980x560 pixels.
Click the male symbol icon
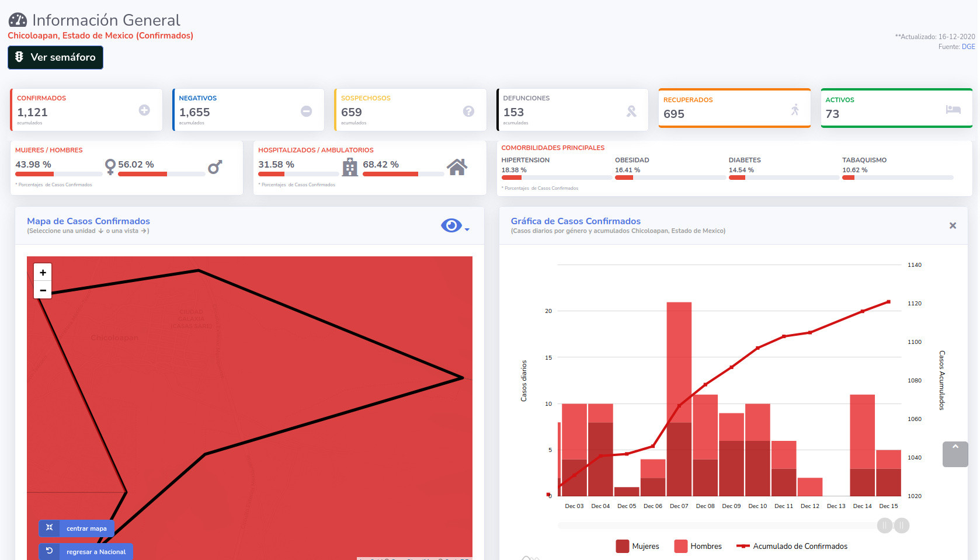pos(215,167)
